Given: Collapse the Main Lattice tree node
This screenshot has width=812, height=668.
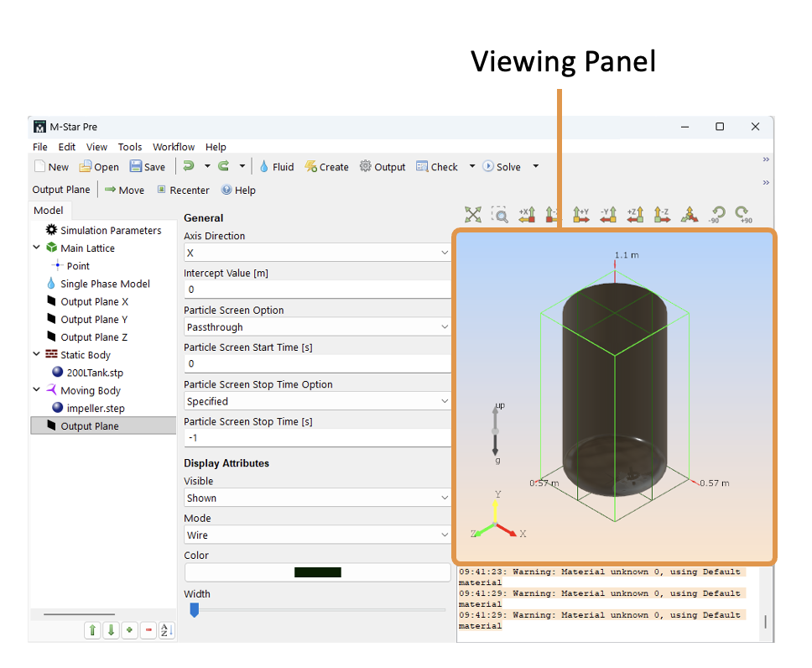Looking at the screenshot, I should (37, 248).
